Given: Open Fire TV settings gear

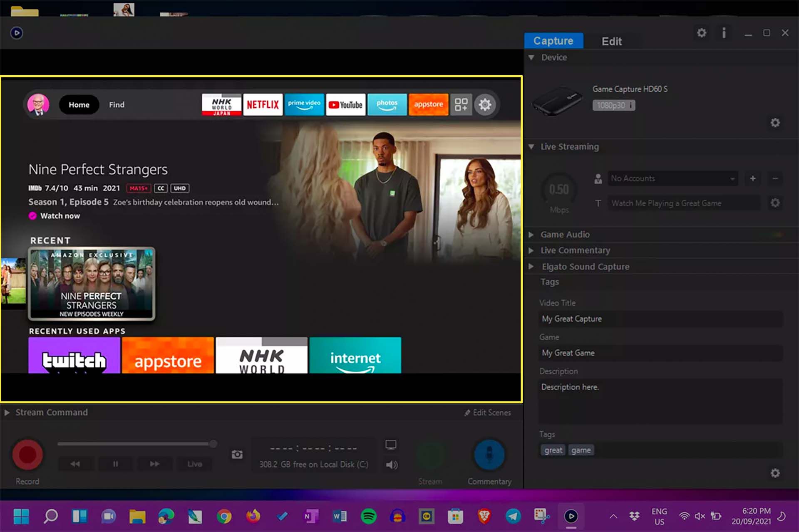Looking at the screenshot, I should (485, 104).
